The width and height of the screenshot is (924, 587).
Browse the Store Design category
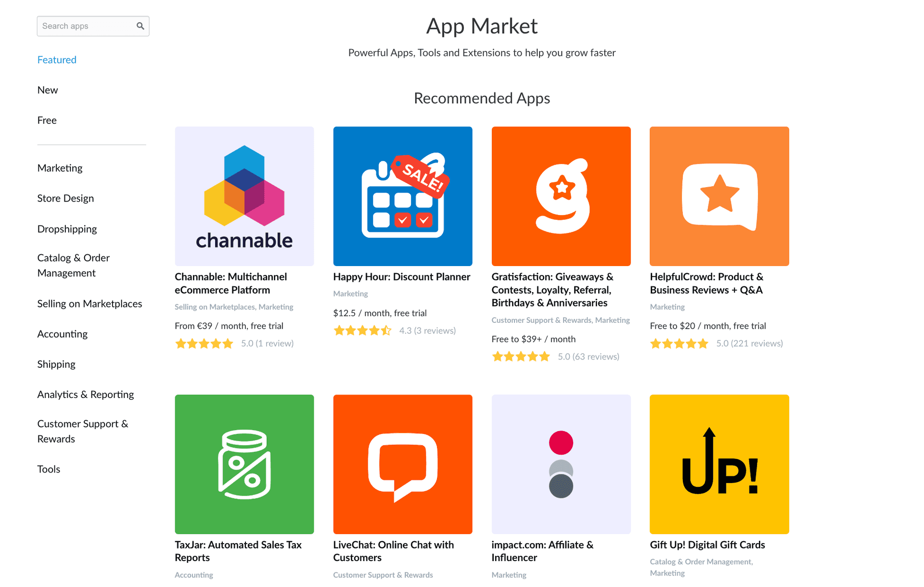(x=65, y=198)
